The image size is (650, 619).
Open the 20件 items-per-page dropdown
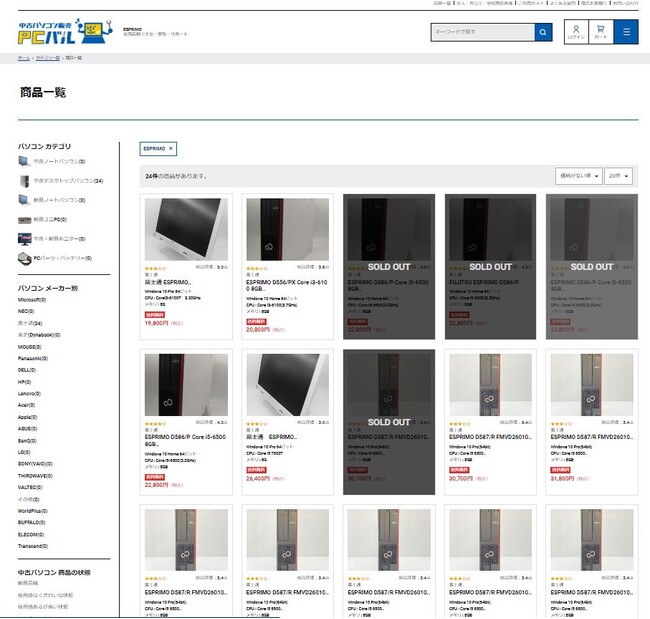click(x=617, y=175)
